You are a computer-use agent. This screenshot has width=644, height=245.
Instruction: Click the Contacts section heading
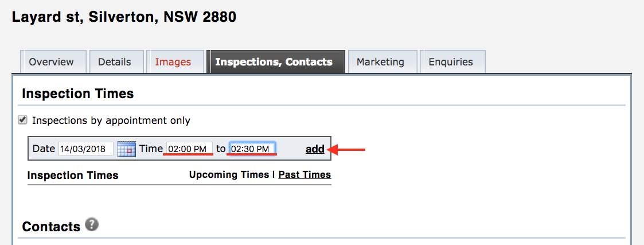coord(50,227)
